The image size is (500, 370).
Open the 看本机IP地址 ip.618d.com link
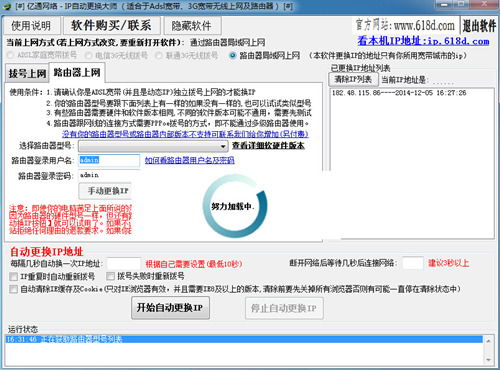[x=423, y=41]
